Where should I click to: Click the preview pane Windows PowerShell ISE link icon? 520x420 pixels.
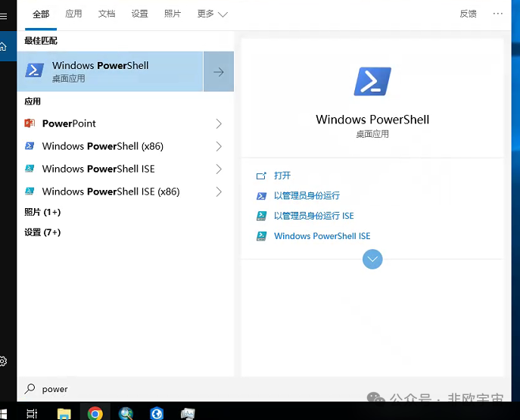point(261,236)
